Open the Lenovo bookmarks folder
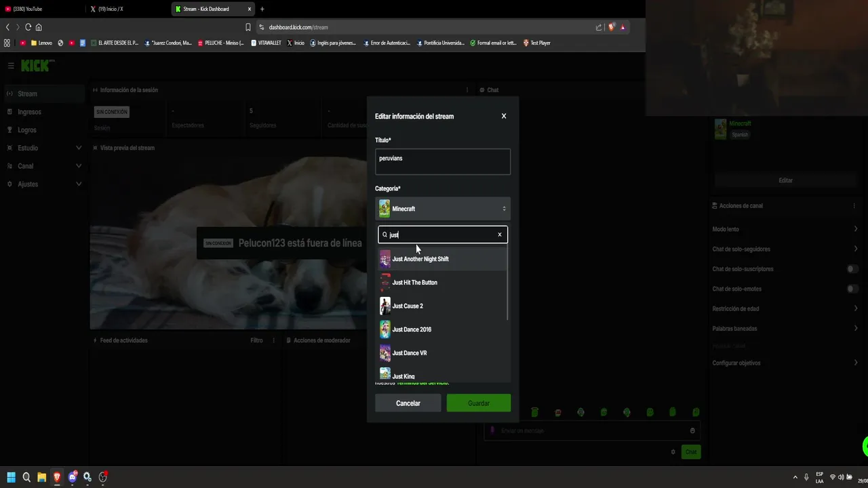 coord(41,43)
